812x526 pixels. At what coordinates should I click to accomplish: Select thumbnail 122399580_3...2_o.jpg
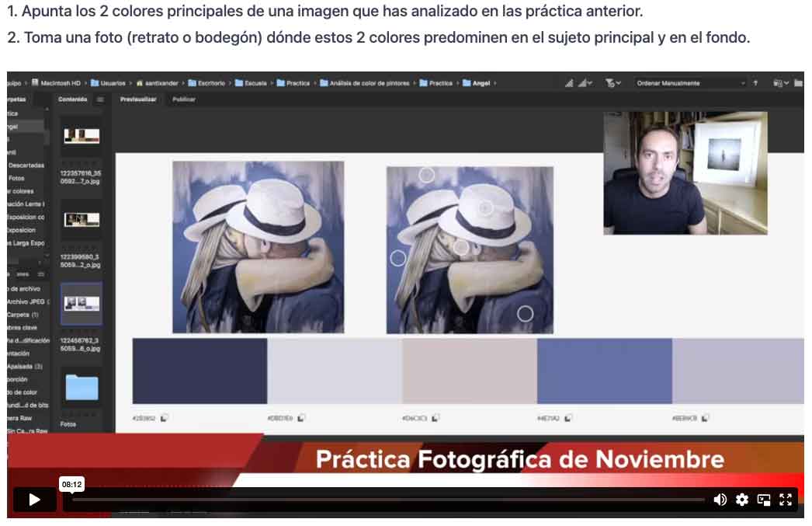point(82,220)
